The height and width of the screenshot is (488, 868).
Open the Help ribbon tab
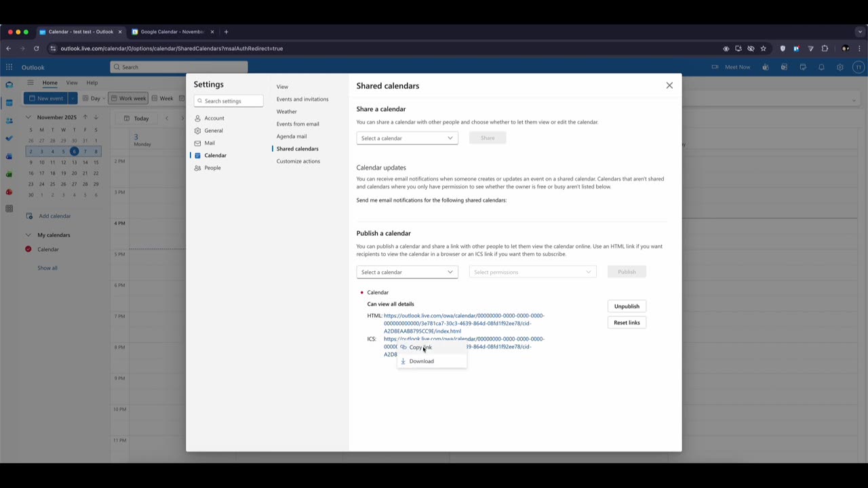(92, 83)
